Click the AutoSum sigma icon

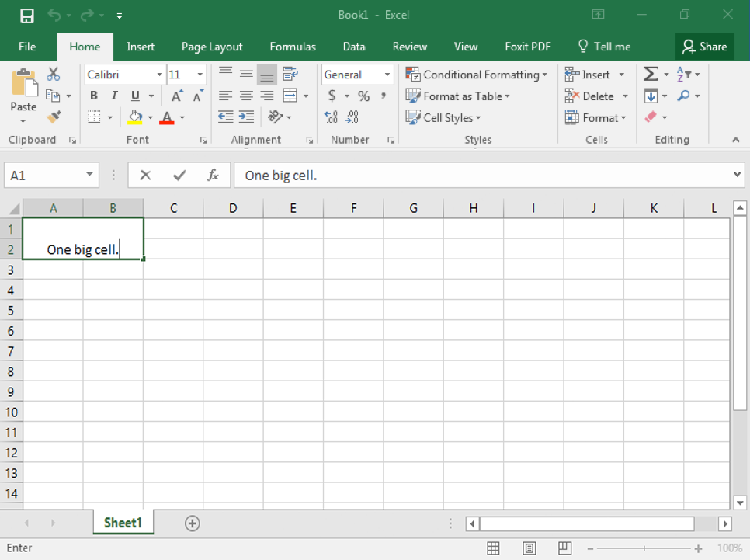651,75
